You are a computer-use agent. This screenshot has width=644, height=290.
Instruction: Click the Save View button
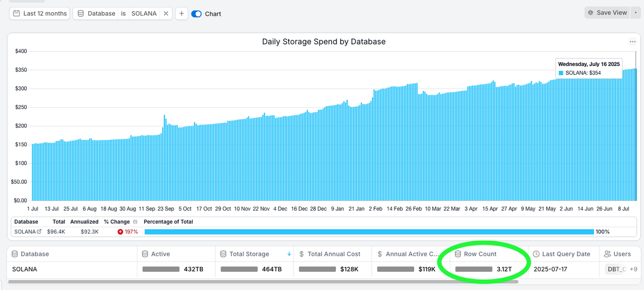(608, 12)
